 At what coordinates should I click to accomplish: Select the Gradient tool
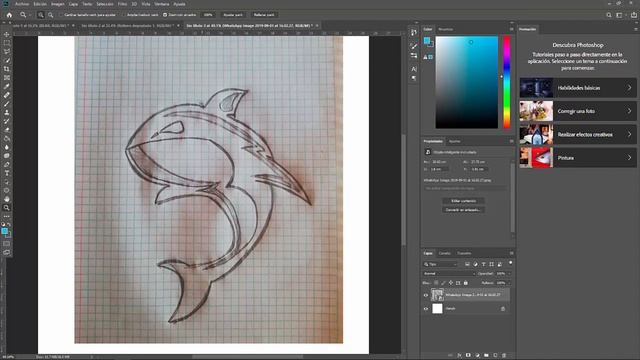pyautogui.click(x=7, y=138)
